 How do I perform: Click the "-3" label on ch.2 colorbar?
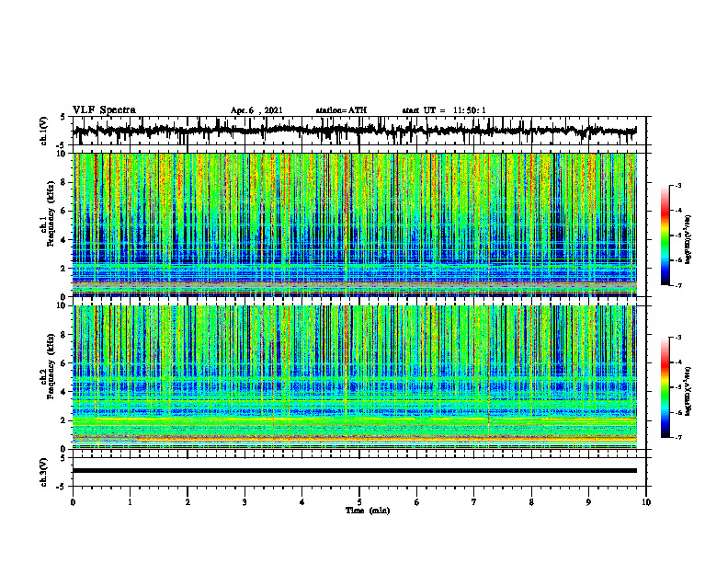[x=677, y=338]
